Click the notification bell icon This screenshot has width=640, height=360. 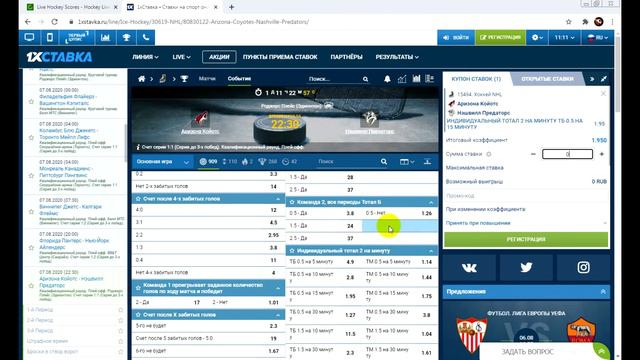tap(387, 79)
